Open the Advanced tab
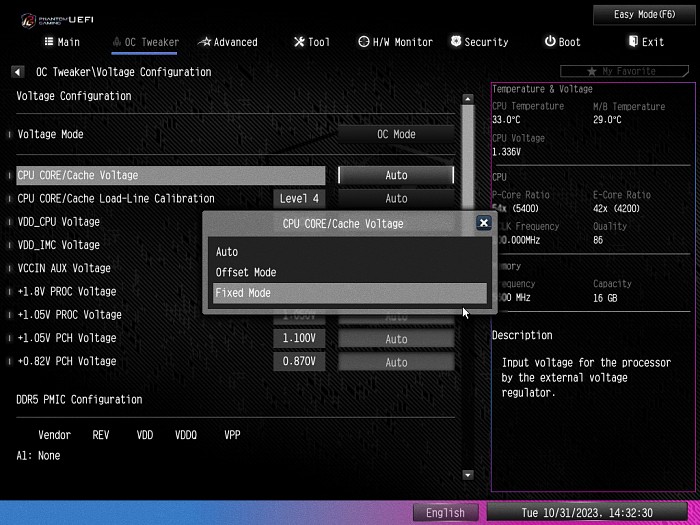Viewport: 700px width, 525px height. [x=228, y=42]
